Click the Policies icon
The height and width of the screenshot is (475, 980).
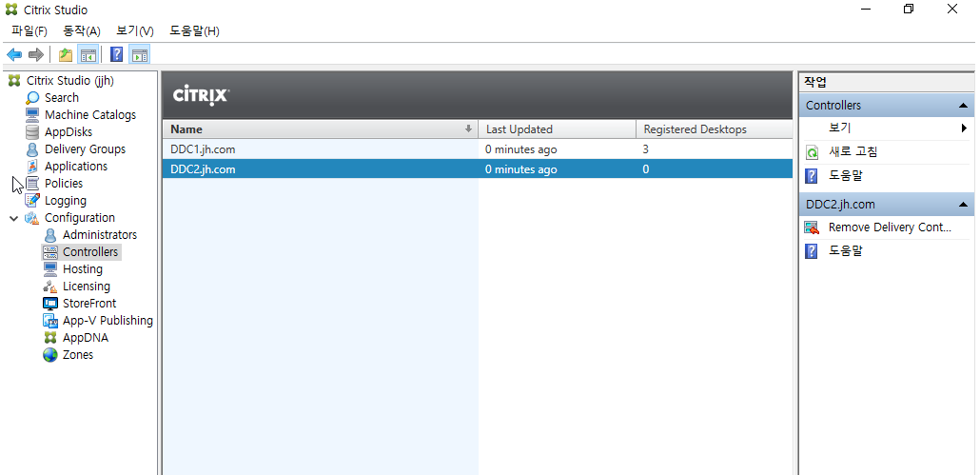(32, 183)
